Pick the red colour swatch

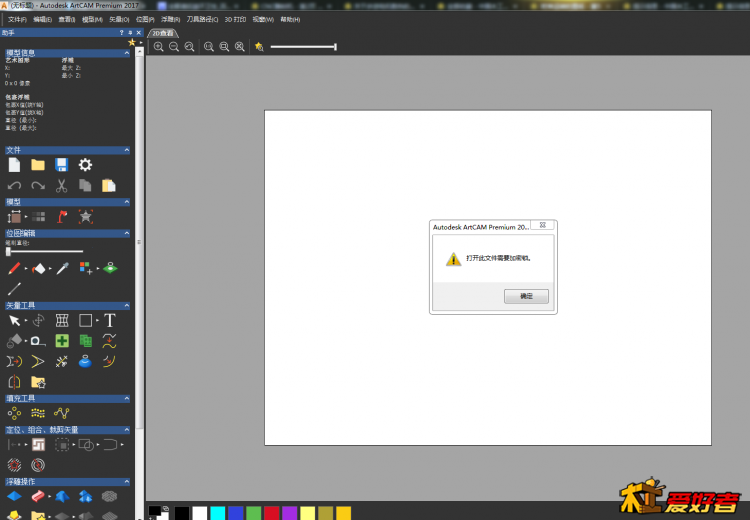[272, 513]
